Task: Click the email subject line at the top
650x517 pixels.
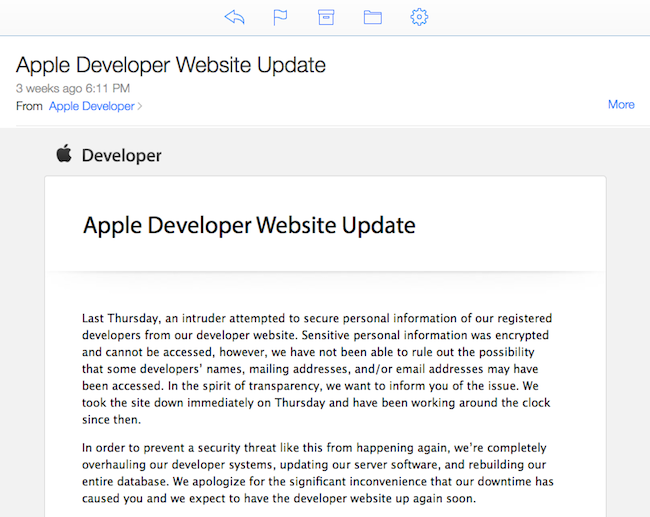Action: coord(171,66)
